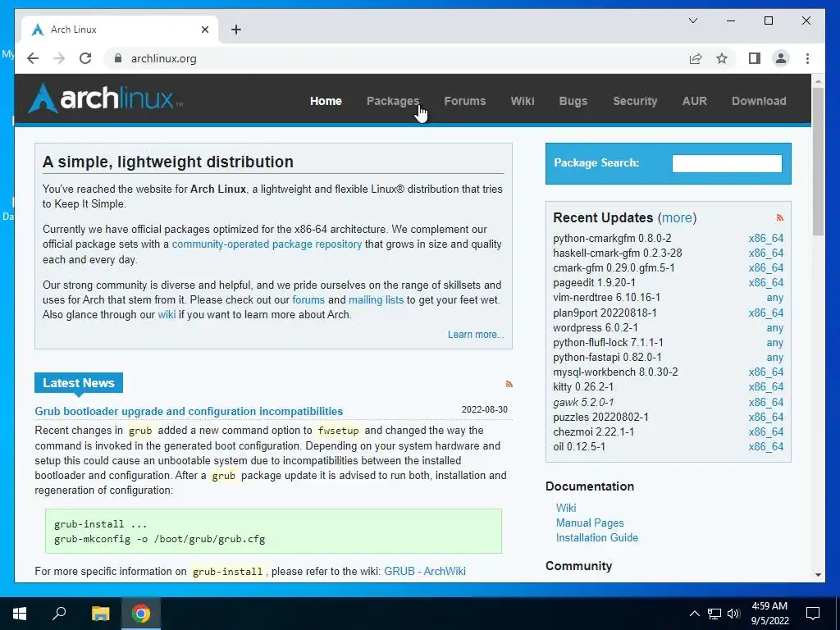Click the Latest News heading
Screen dimensions: 840x630
tap(79, 383)
